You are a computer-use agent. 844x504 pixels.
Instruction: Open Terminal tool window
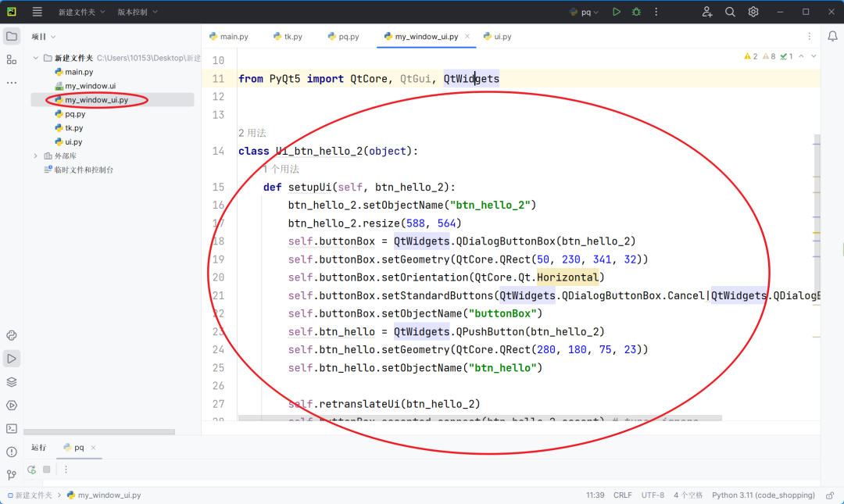11,429
